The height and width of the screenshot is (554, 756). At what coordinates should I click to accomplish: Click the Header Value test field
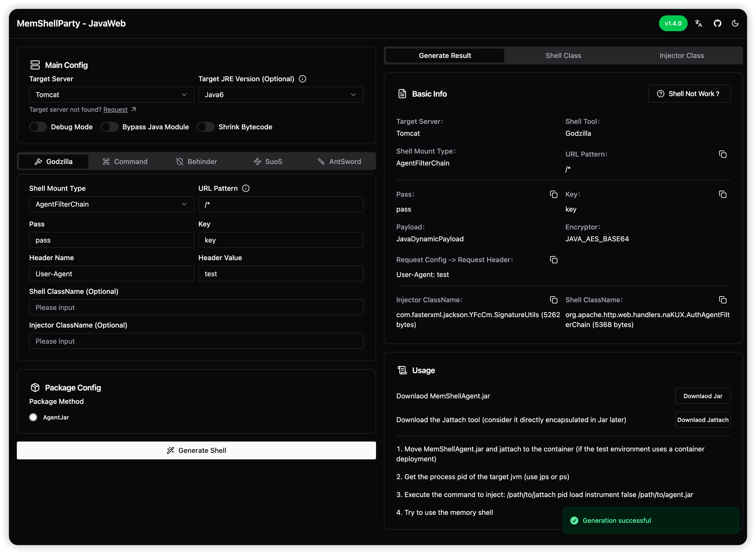281,274
